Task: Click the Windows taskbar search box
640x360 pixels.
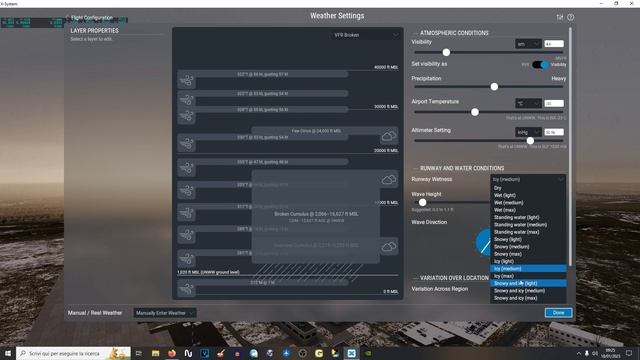Action: coord(73,353)
